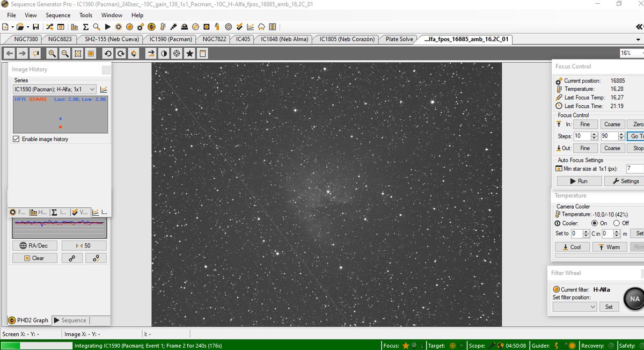Select Cooler Off radio button
644x350 pixels.
click(617, 223)
